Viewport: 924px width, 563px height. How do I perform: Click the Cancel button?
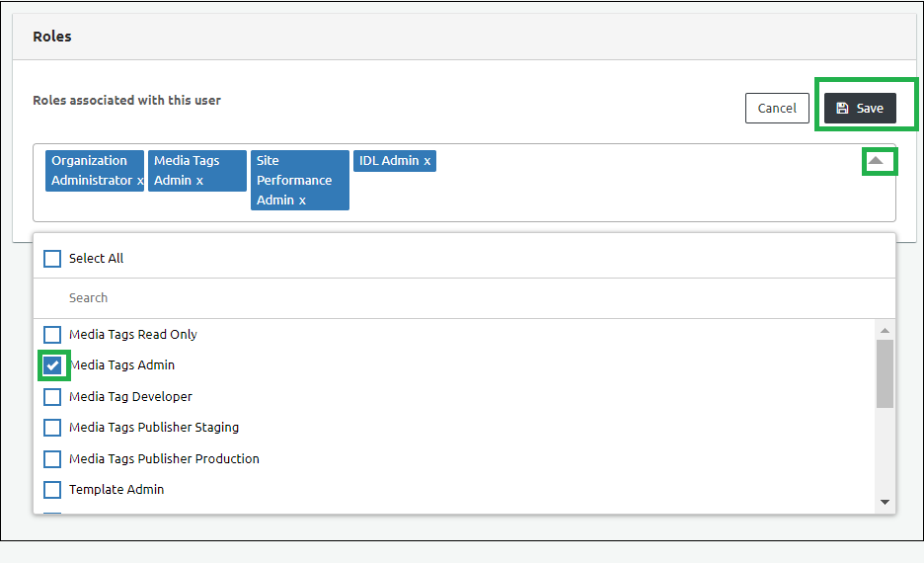tap(777, 109)
